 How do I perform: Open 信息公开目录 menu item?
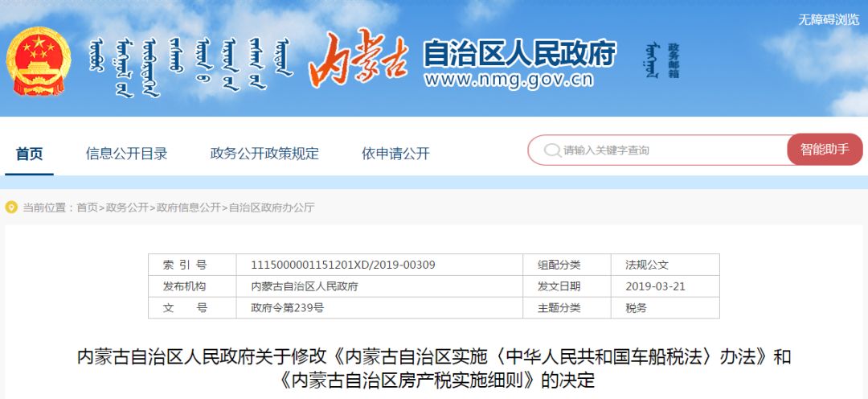click(x=126, y=154)
